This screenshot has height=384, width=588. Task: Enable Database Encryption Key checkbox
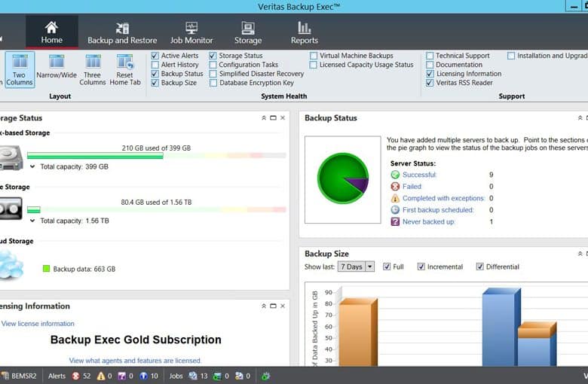[x=213, y=82]
